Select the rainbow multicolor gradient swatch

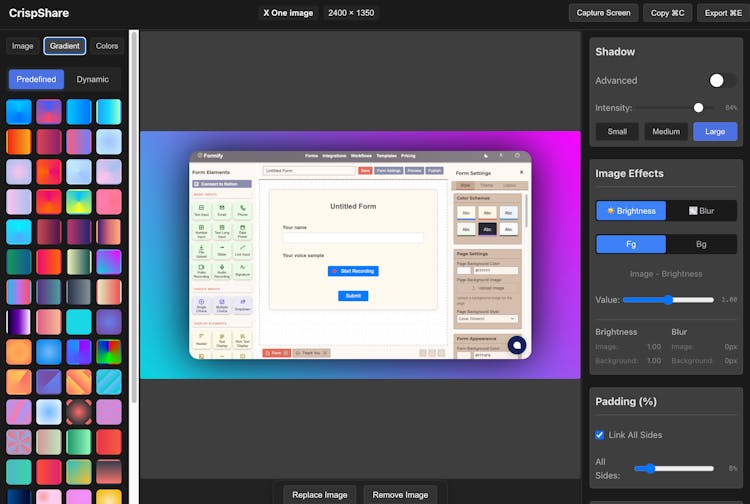[108, 352]
